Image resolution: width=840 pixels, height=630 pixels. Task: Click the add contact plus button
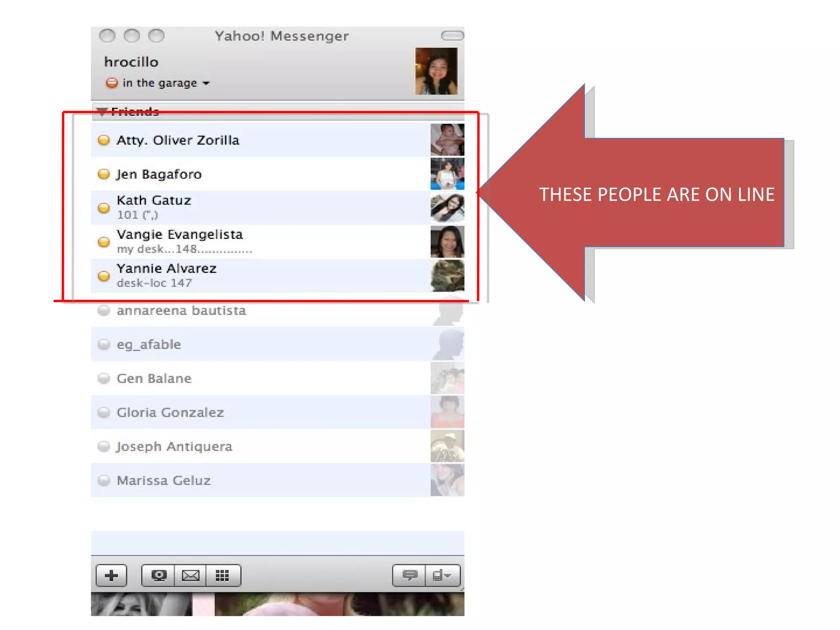coord(111,575)
